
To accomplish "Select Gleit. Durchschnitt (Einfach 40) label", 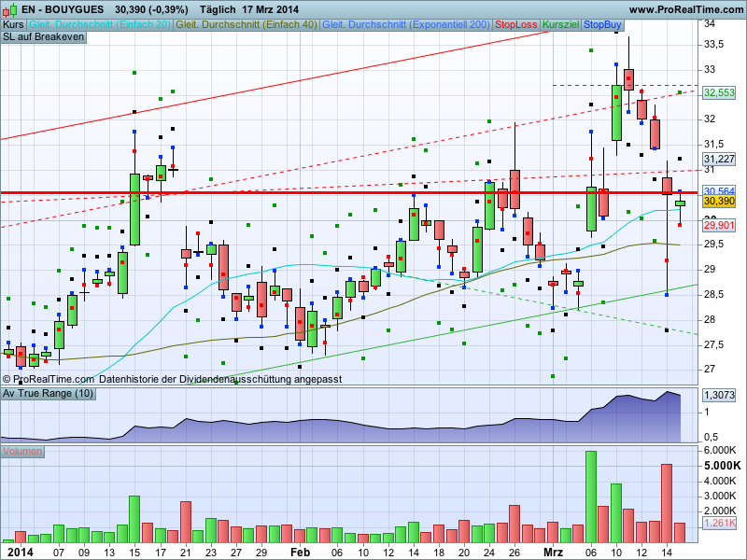I will (247, 25).
